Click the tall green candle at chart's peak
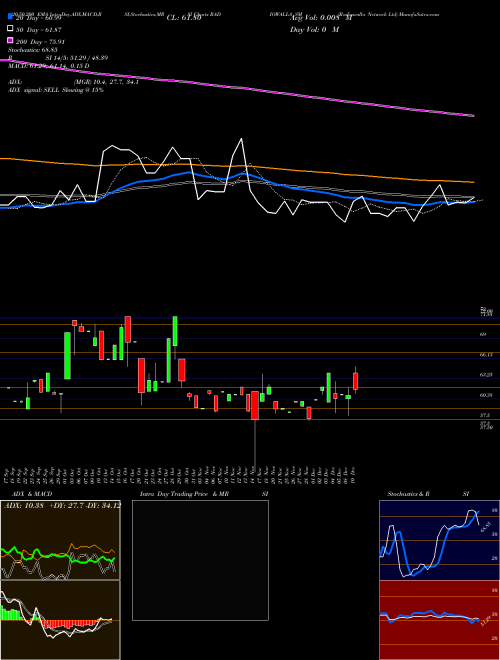 coord(175,331)
